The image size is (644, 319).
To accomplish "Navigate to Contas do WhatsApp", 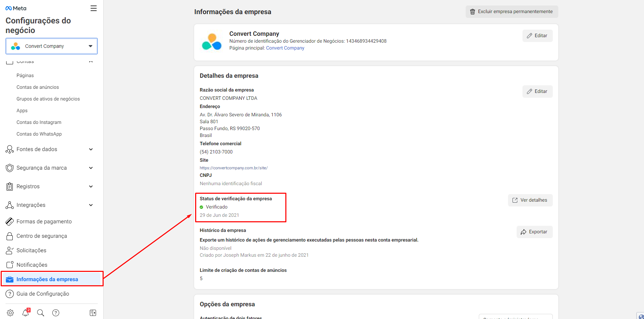I will [39, 134].
